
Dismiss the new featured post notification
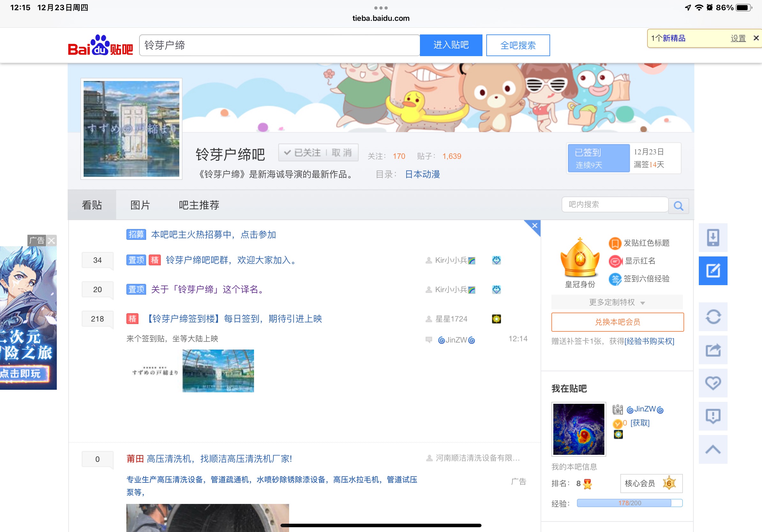756,38
